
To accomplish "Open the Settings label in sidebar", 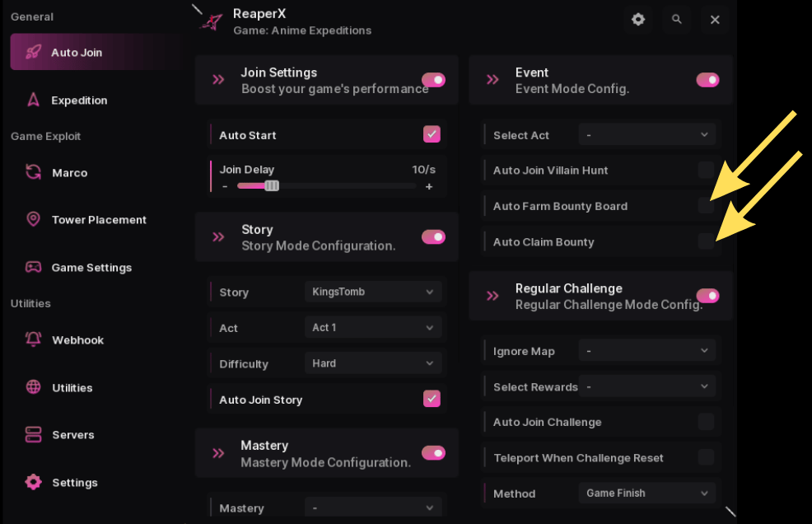I will pos(75,483).
